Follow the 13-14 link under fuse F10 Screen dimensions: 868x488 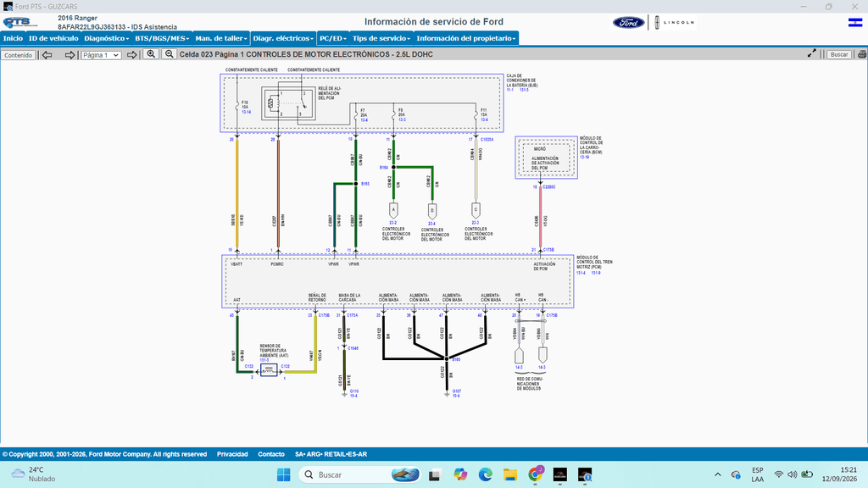click(247, 113)
